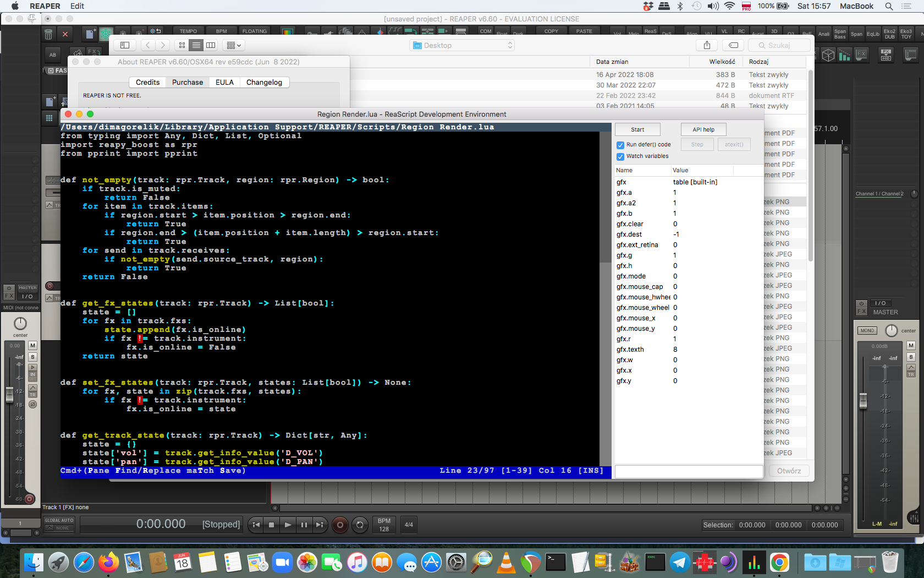Click the 3D cube icon in REAPER toolbar

click(828, 54)
